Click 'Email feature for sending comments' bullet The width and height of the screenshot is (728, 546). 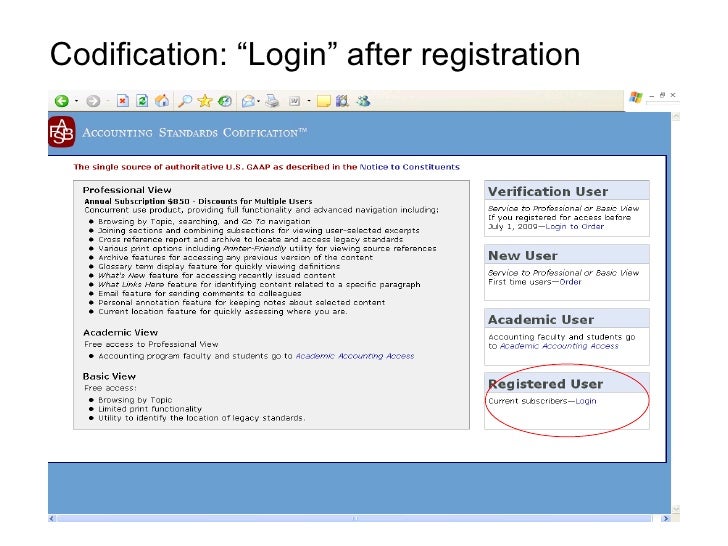coord(200,293)
